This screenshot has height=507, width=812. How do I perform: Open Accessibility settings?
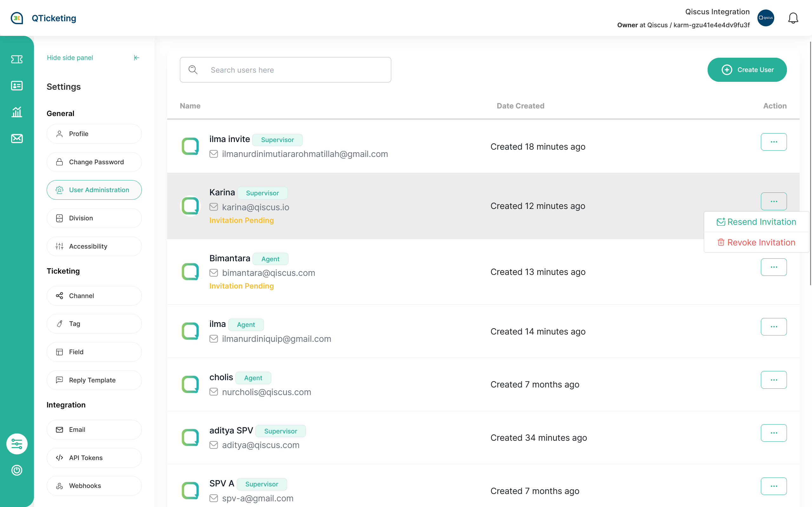(x=94, y=246)
